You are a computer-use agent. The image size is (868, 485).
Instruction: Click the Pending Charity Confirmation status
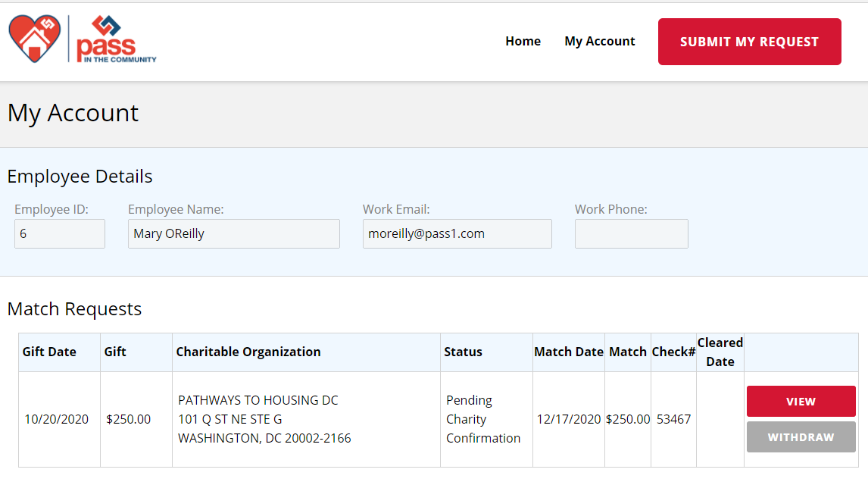(483, 419)
